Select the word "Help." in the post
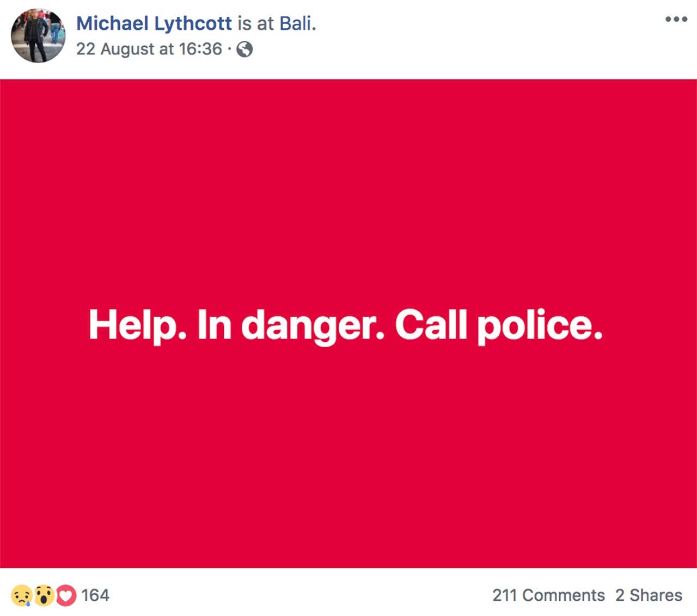This screenshot has width=697, height=616. tap(137, 325)
